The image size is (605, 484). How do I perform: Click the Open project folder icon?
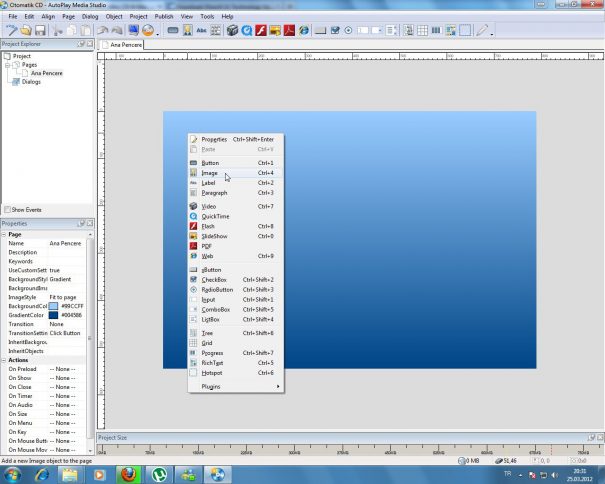coord(25,30)
